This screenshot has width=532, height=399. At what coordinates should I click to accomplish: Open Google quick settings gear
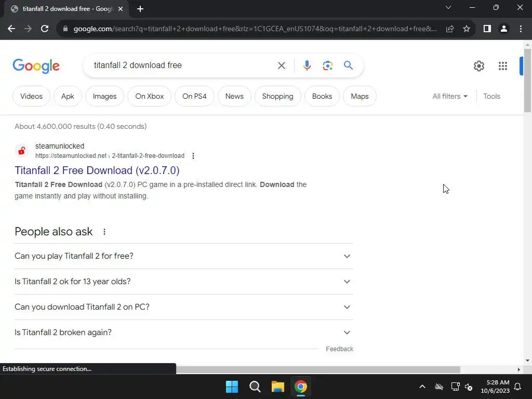point(478,66)
